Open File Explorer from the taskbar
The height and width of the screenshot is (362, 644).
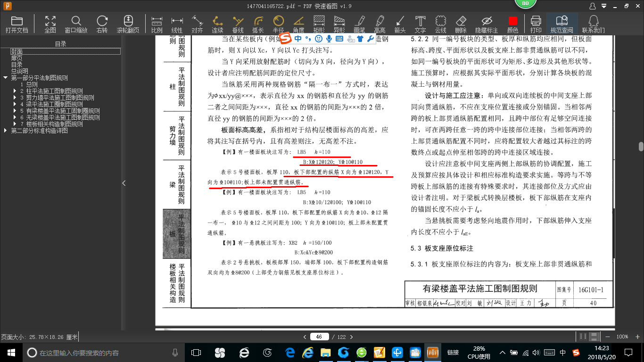tap(325, 352)
